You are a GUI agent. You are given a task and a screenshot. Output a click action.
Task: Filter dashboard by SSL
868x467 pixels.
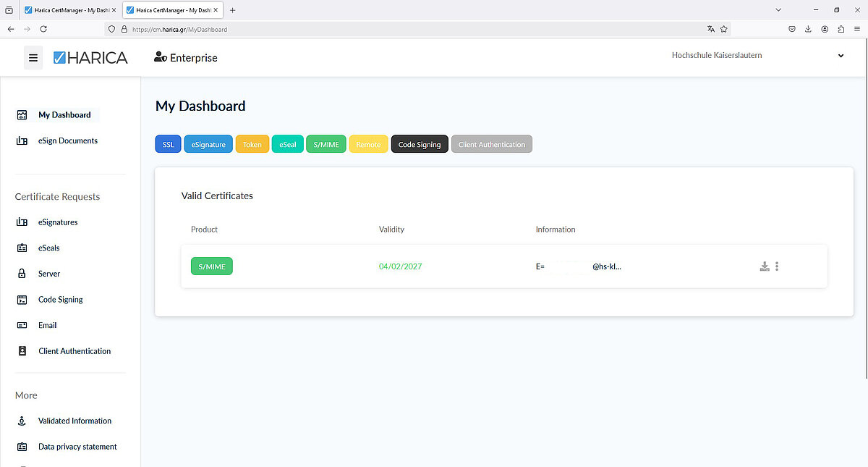(168, 144)
